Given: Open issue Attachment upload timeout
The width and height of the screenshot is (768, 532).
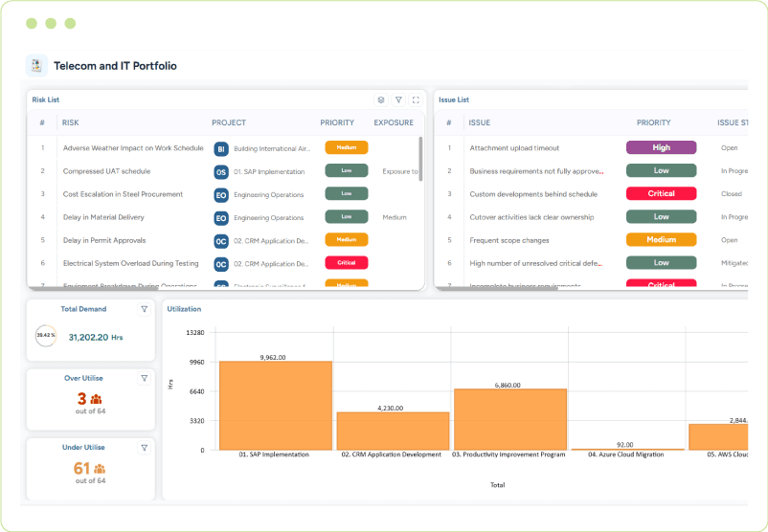Looking at the screenshot, I should [x=514, y=148].
